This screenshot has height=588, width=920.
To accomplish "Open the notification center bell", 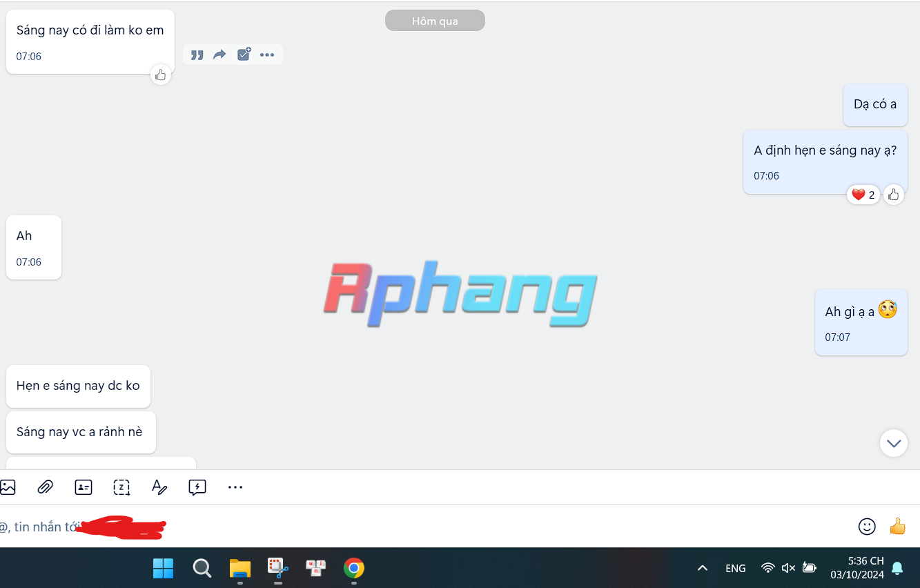I will [x=897, y=568].
